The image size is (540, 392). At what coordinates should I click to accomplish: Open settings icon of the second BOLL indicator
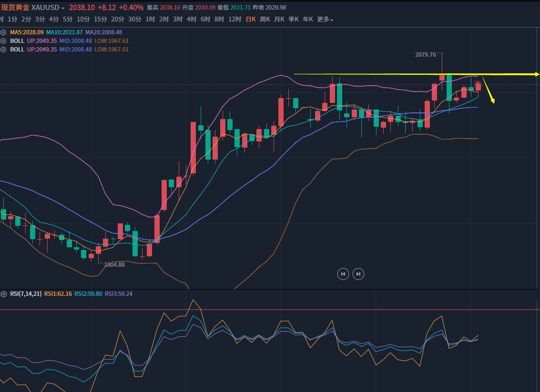3,50
